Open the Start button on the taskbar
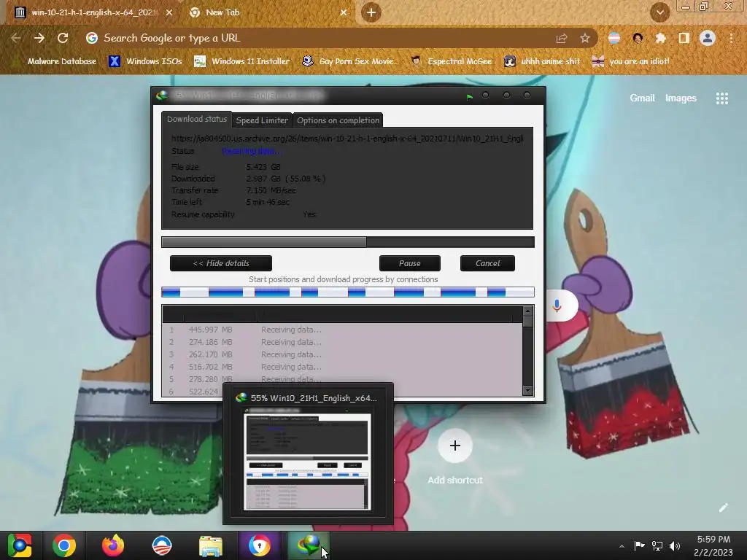Screen dimensions: 747x560 tap(20, 545)
